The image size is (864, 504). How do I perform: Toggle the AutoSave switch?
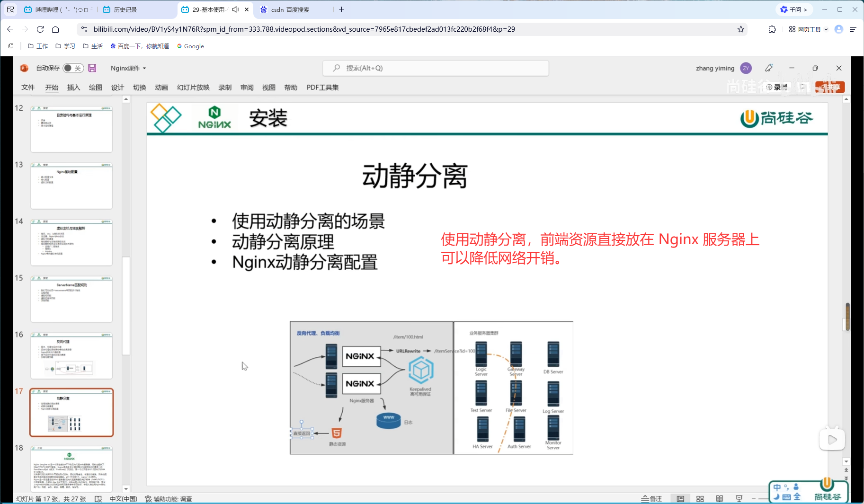73,68
